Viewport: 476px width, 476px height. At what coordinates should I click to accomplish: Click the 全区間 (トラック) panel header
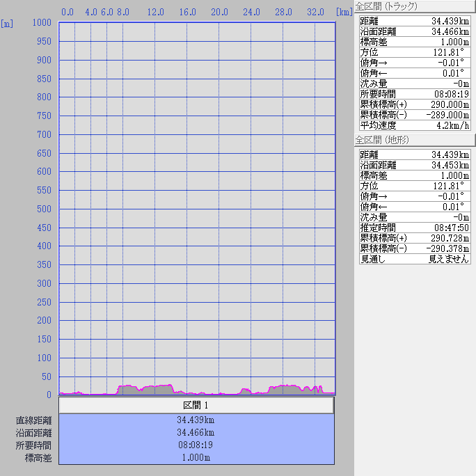pyautogui.click(x=415, y=6)
